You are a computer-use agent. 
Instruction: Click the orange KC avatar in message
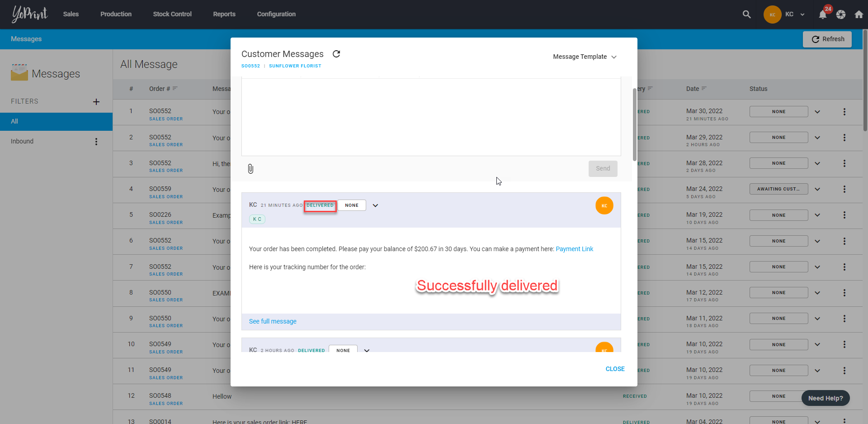tap(604, 205)
